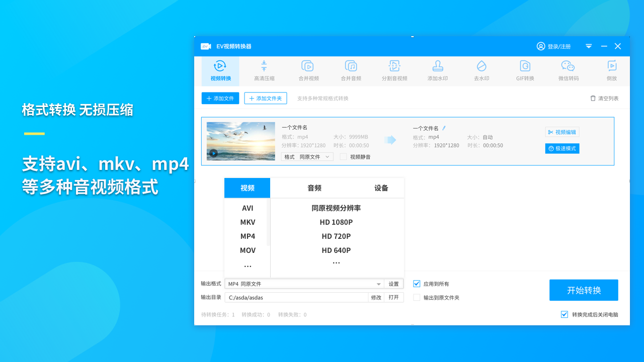The height and width of the screenshot is (362, 644).
Task: Toggle 转换完成后关闭电脑 checkbox
Action: pos(564,315)
